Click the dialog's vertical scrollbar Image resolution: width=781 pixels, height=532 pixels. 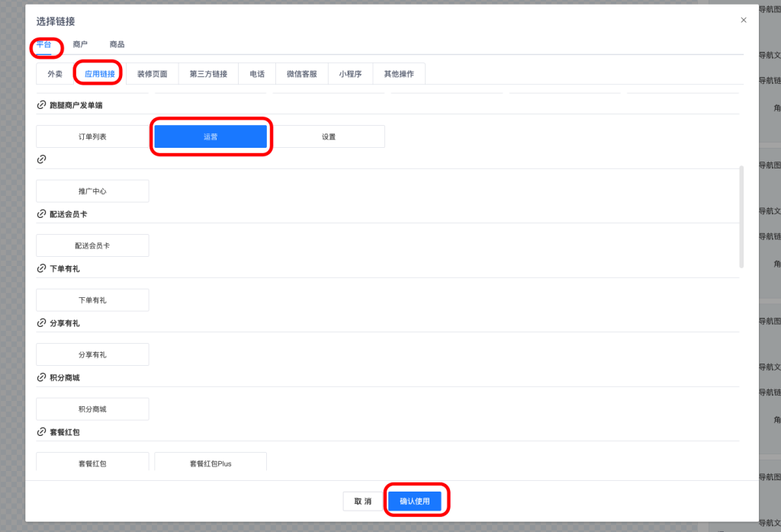click(x=741, y=217)
